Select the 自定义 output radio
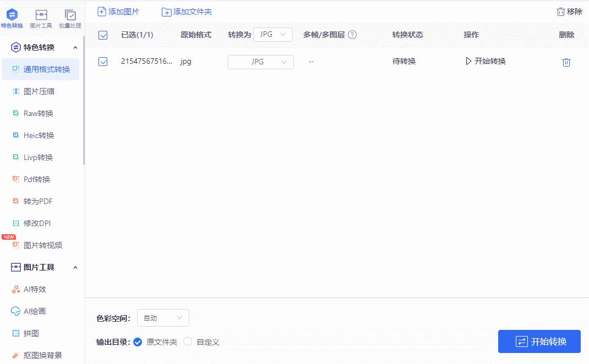This screenshot has height=364, width=589. click(188, 341)
